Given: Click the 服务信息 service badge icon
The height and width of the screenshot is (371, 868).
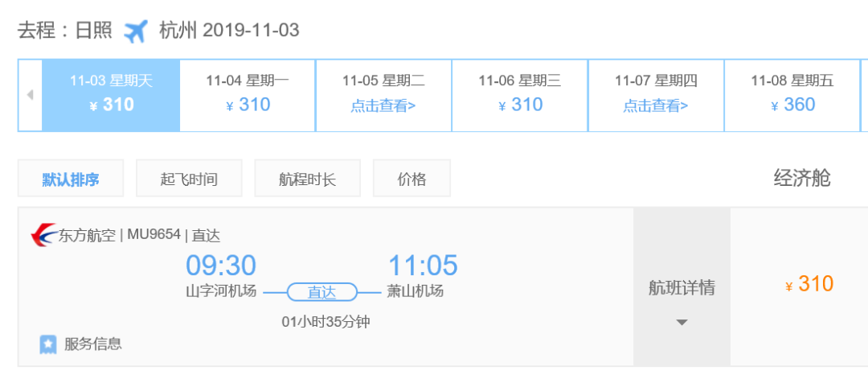Looking at the screenshot, I should pos(48,344).
